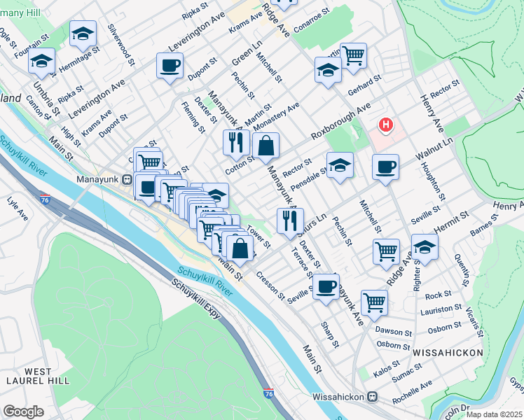Image resolution: width=524 pixels, height=420 pixels.
Task: Select the shopping cart marker left of Ridge Ave
Action: [386, 254]
